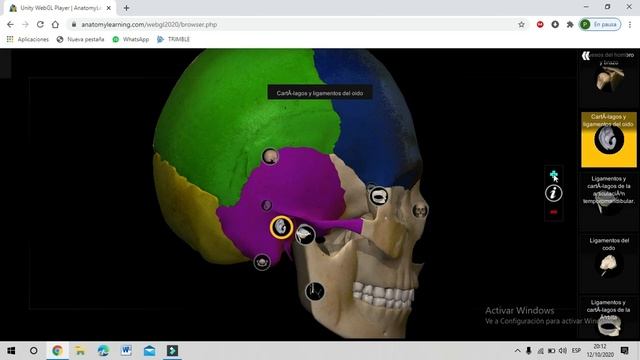Open Word from the taskbar

(x=126, y=351)
